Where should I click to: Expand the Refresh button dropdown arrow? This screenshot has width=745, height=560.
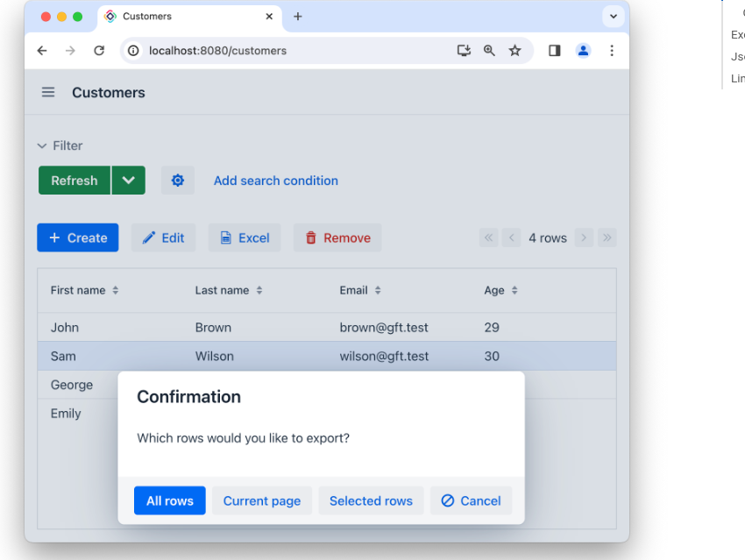129,181
